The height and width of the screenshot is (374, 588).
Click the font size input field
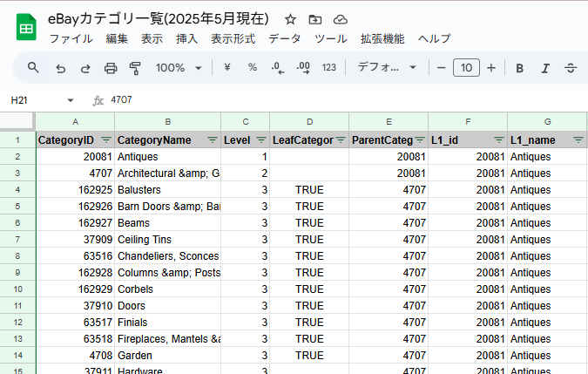[466, 68]
